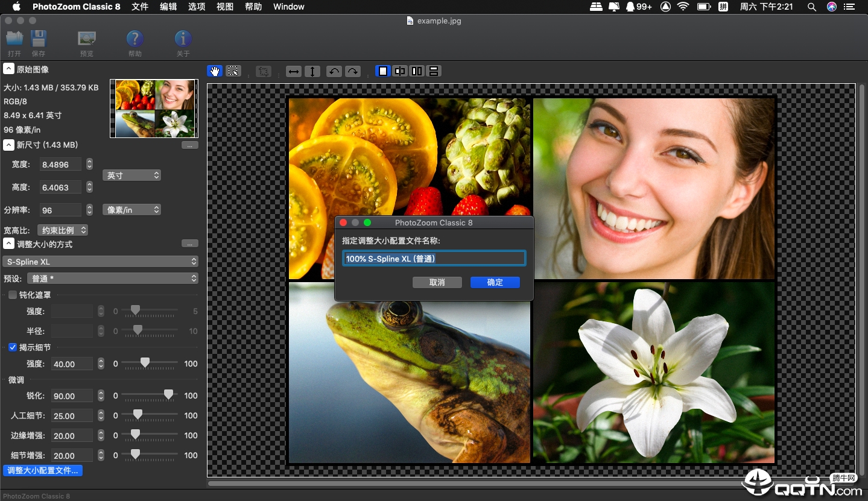Click the 保存 (Save) floppy disk icon
The height and width of the screenshot is (501, 868).
point(39,39)
